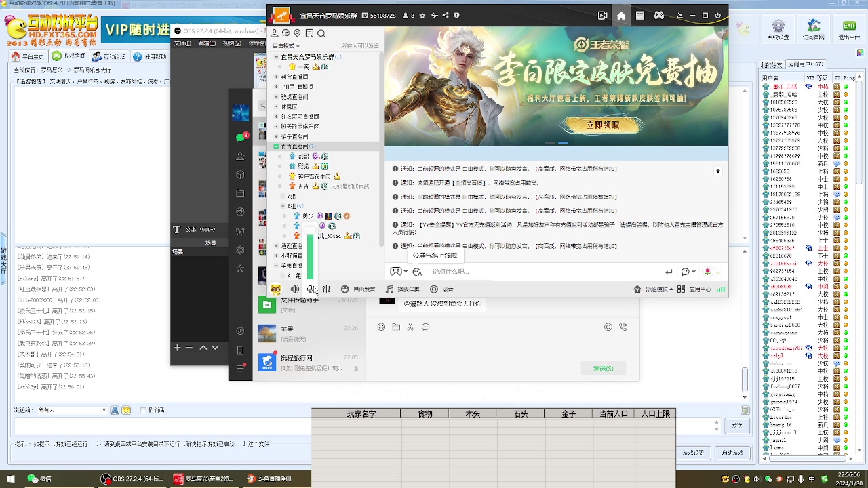Click the game settings button
Image resolution: width=868 pixels, height=488 pixels.
click(x=693, y=453)
